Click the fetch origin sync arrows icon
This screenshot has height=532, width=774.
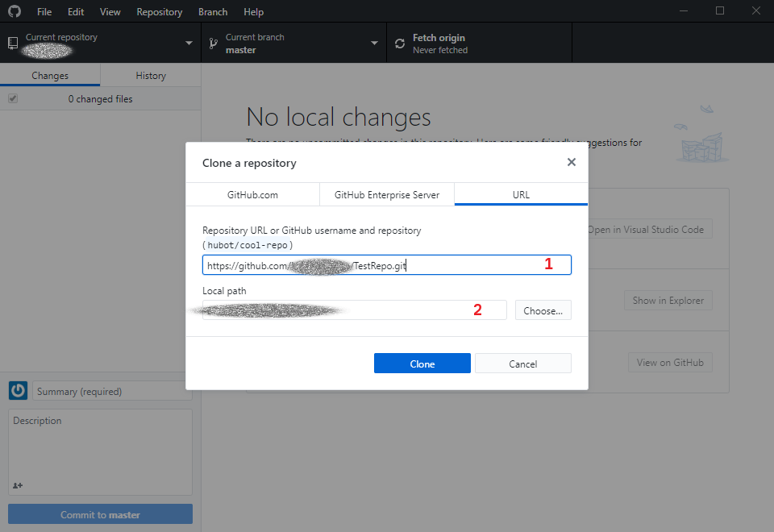tap(400, 44)
